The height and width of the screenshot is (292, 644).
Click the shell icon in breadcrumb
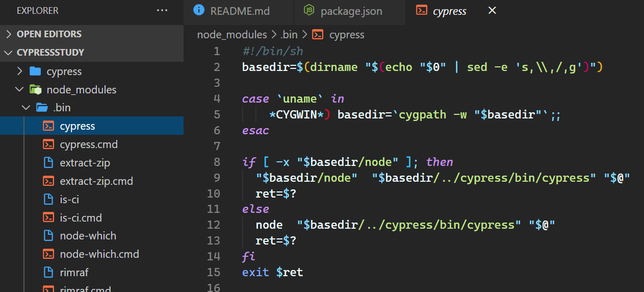point(318,35)
